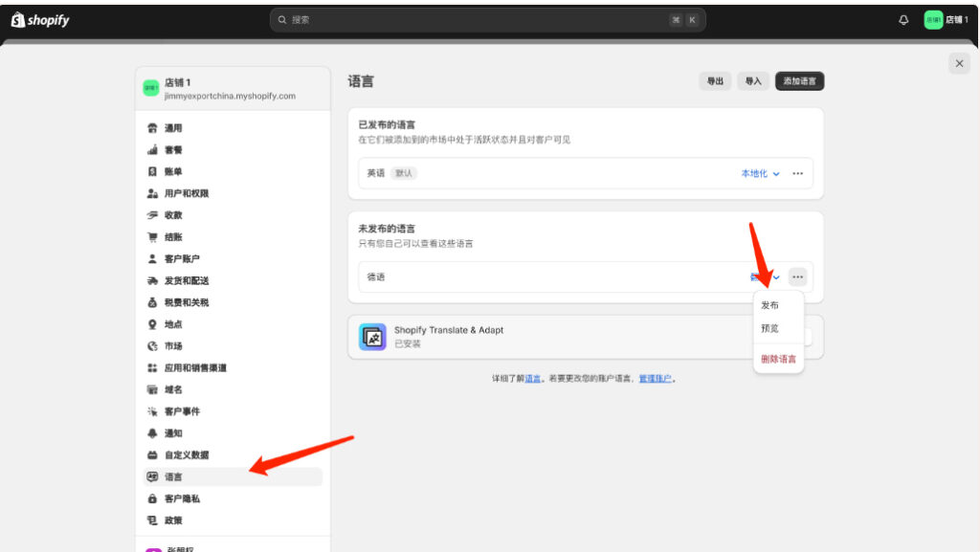Open the more options menu for 英语
The height and width of the screenshot is (552, 980).
coord(797,173)
